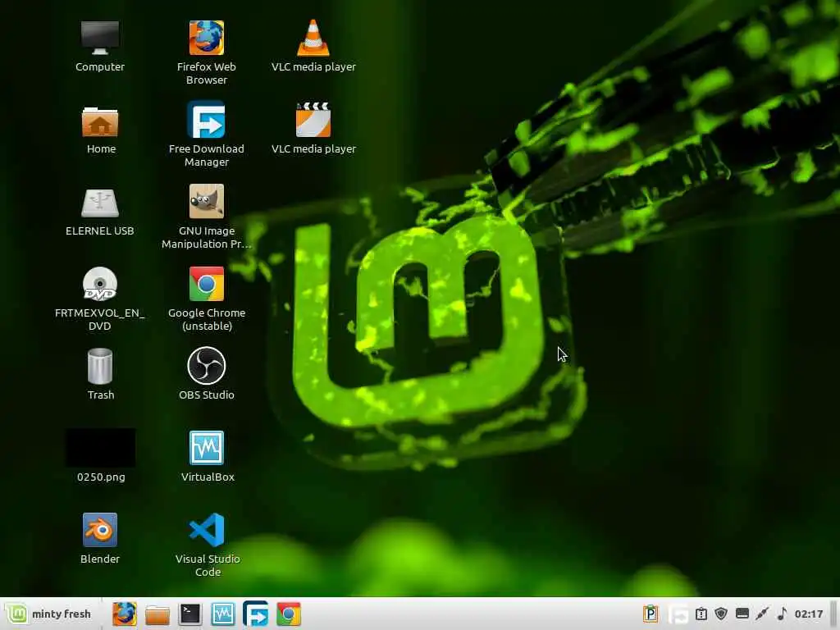Launch the Terminal from the taskbar

190,614
